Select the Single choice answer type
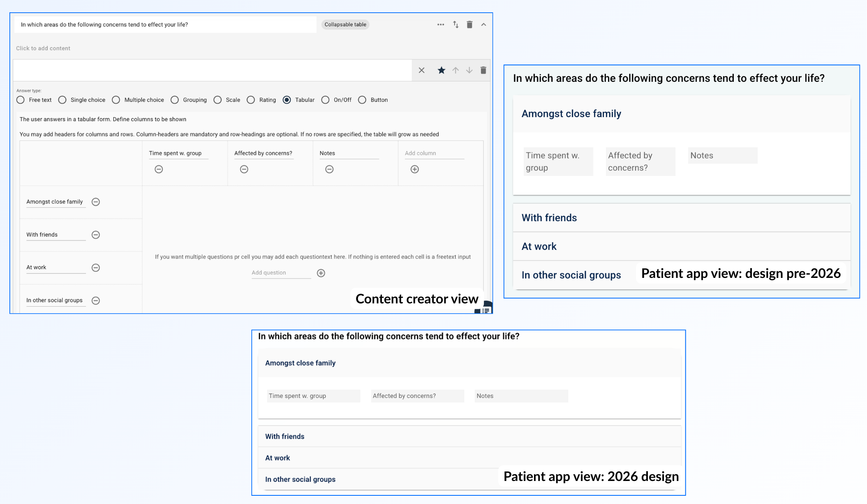867x504 pixels. click(62, 100)
